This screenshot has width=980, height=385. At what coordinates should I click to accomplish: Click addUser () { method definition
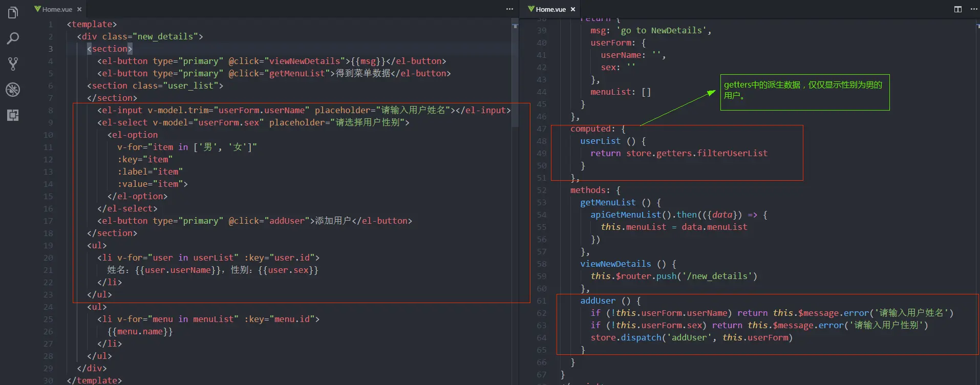point(610,301)
